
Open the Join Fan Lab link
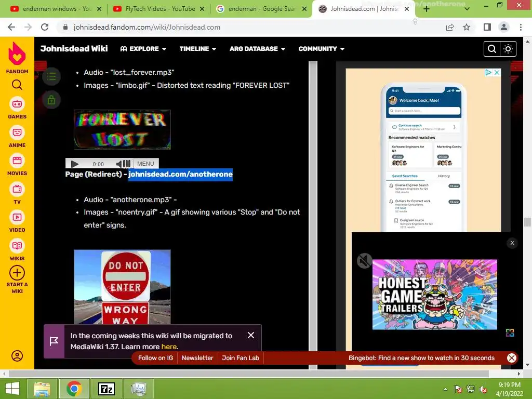pyautogui.click(x=241, y=358)
